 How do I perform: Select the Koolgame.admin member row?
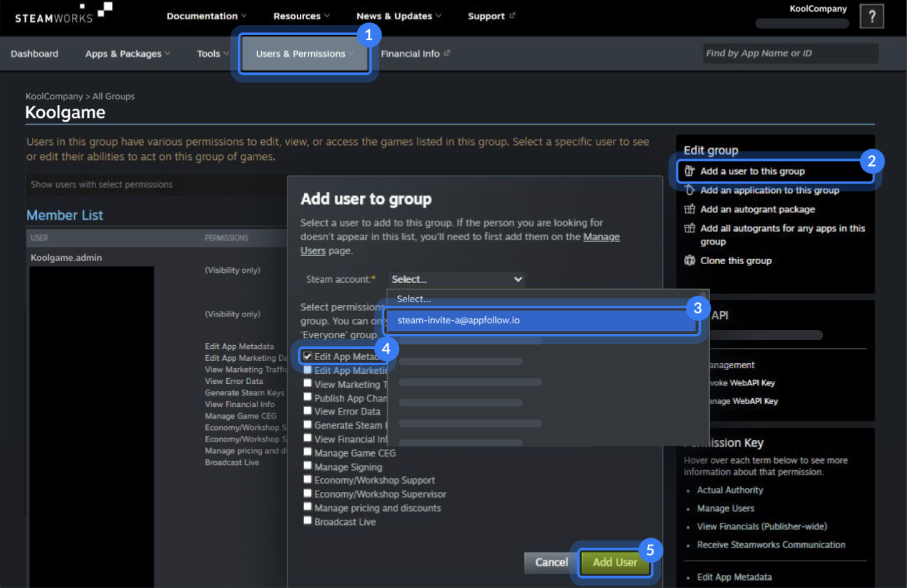(66, 257)
